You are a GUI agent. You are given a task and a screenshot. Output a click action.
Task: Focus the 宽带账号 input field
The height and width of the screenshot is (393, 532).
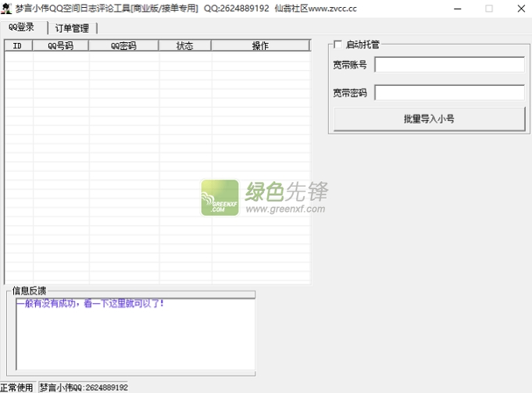449,65
